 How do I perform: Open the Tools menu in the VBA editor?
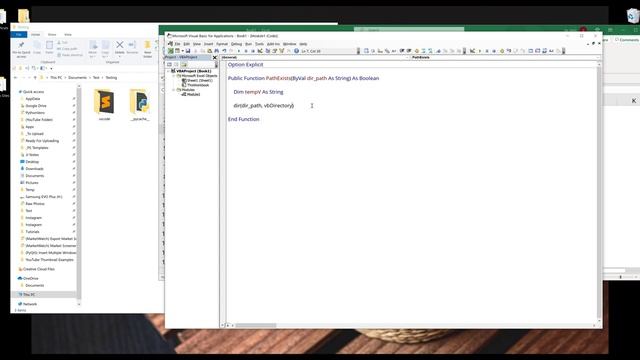click(x=259, y=44)
